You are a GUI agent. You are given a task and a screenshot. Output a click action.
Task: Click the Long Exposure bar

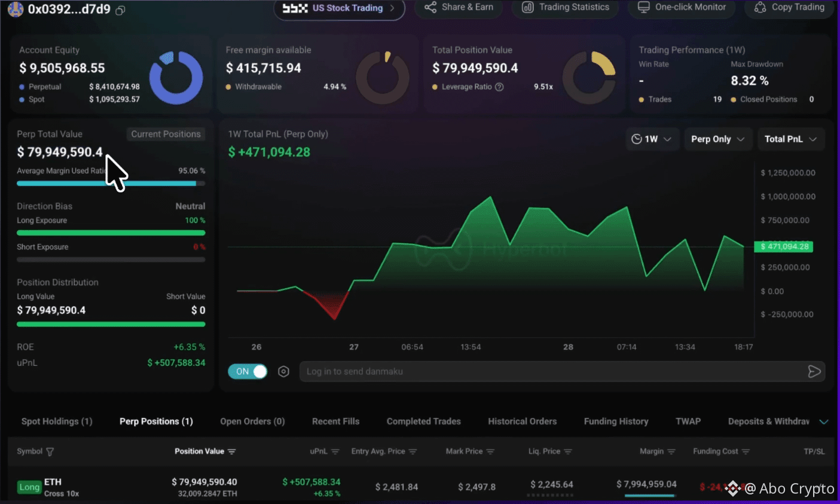click(x=111, y=233)
